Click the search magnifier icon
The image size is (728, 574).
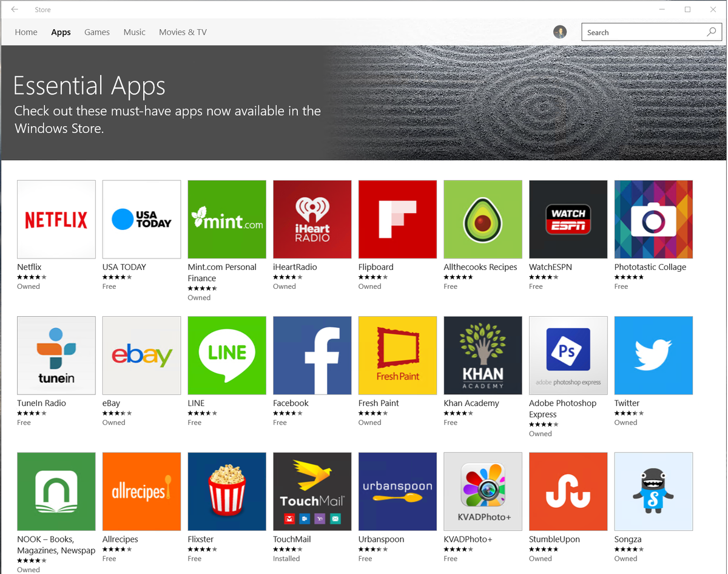[711, 32]
